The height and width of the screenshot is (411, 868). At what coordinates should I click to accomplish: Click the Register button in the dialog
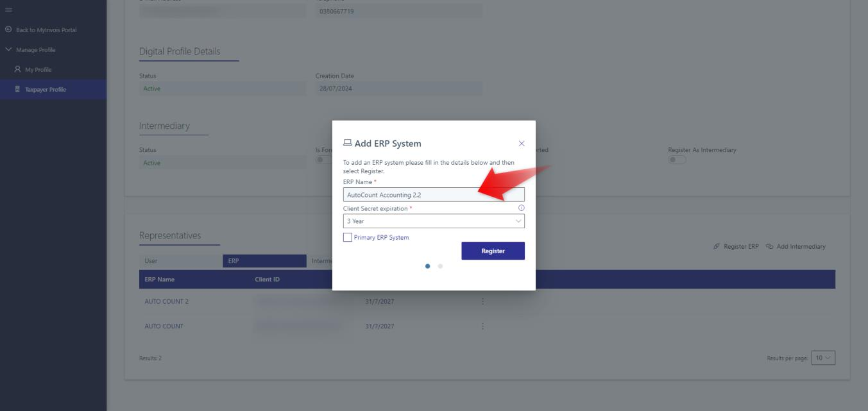[x=493, y=251]
